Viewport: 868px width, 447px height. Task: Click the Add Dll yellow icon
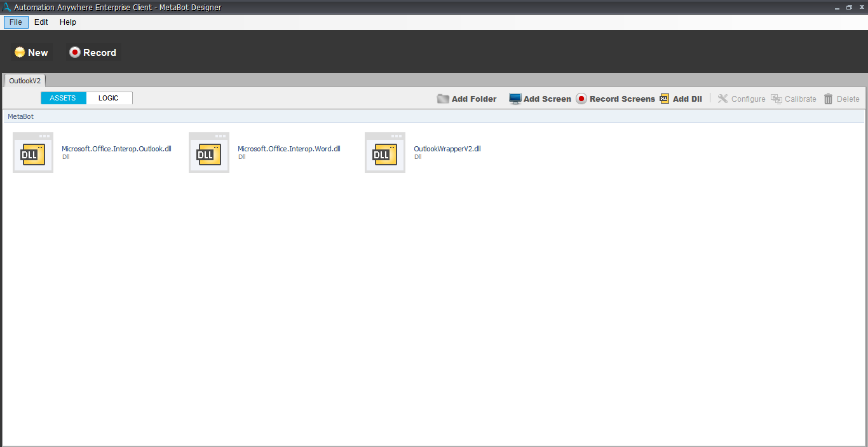click(x=665, y=99)
